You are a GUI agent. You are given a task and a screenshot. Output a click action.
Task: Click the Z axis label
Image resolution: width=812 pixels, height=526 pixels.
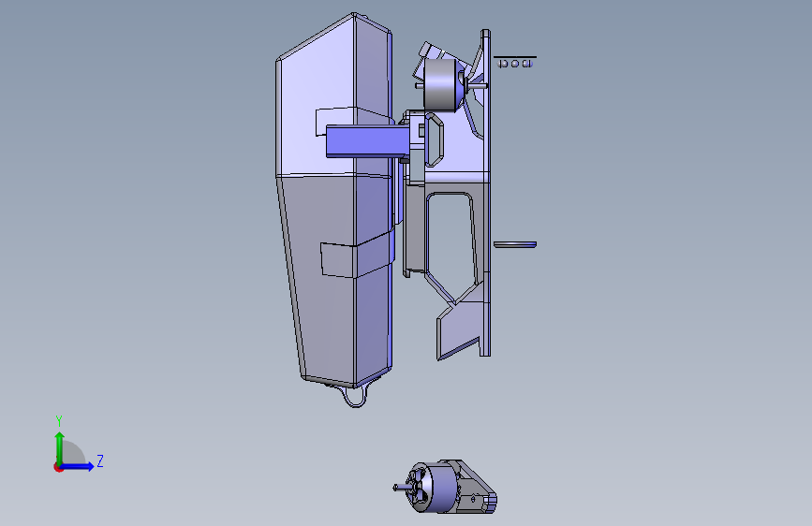(x=100, y=460)
